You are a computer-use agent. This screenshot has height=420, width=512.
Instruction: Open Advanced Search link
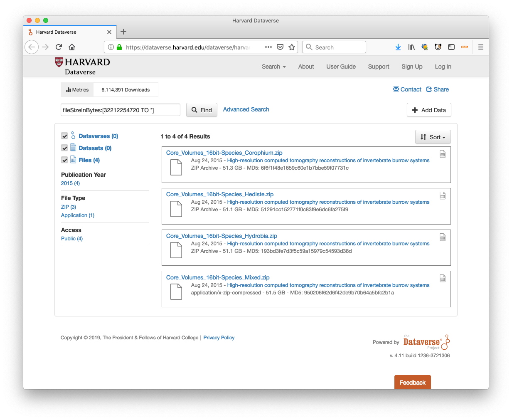246,109
